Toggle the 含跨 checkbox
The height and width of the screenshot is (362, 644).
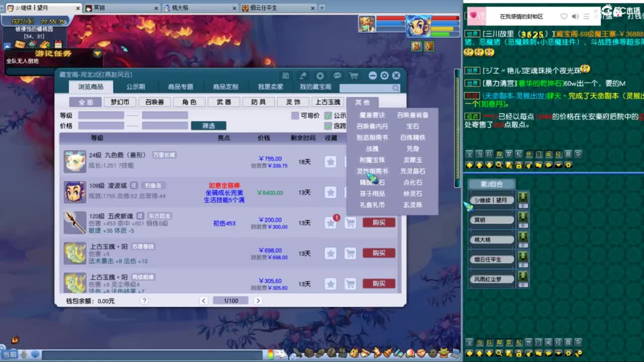click(x=329, y=126)
